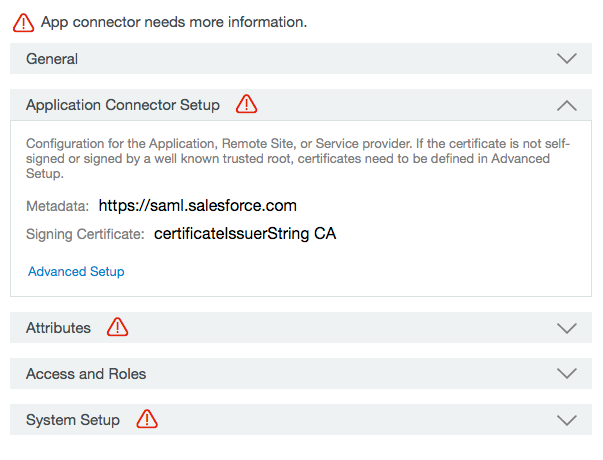Open the Access and Roles title

pyautogui.click(x=86, y=374)
